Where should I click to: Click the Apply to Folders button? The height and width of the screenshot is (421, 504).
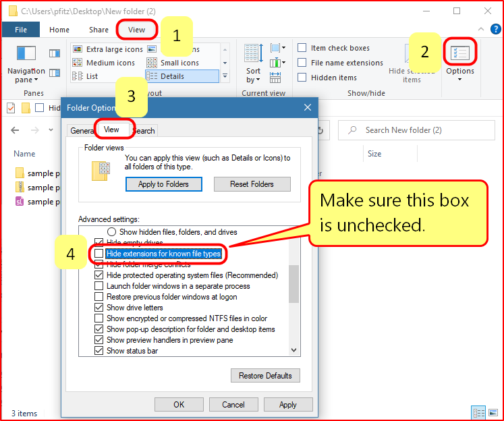163,184
